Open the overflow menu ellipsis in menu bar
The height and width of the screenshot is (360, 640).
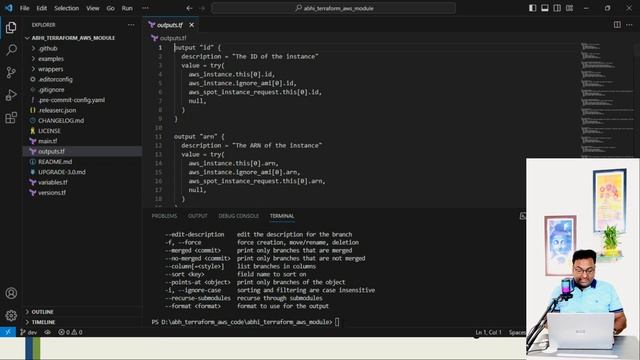145,8
